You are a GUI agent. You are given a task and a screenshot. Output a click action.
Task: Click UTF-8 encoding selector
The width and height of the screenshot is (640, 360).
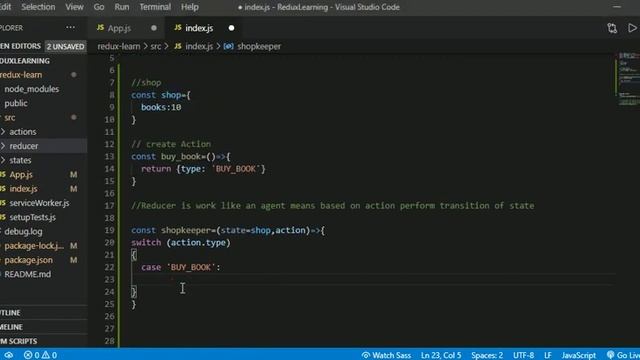click(x=523, y=355)
